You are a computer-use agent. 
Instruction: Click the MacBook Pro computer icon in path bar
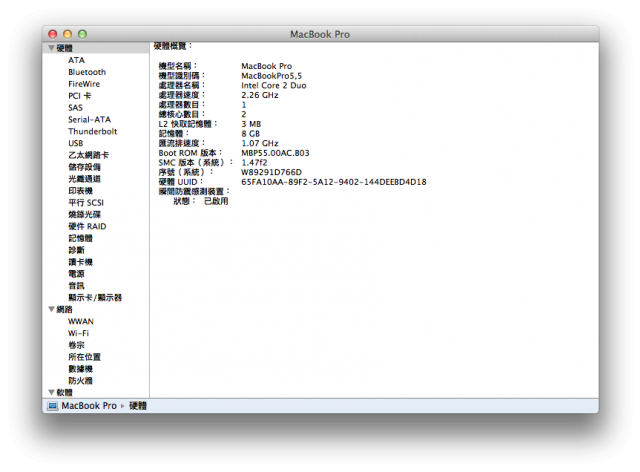point(53,406)
